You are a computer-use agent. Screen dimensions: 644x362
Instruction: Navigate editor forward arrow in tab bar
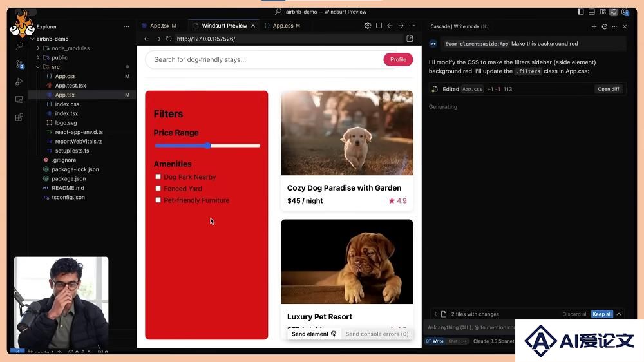[x=401, y=26]
